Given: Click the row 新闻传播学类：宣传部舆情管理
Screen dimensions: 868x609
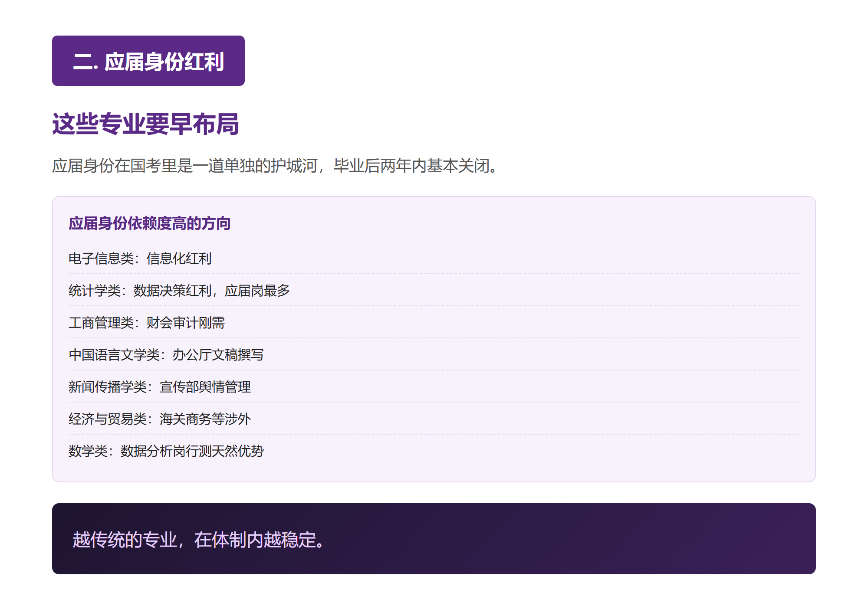Looking at the screenshot, I should [434, 387].
